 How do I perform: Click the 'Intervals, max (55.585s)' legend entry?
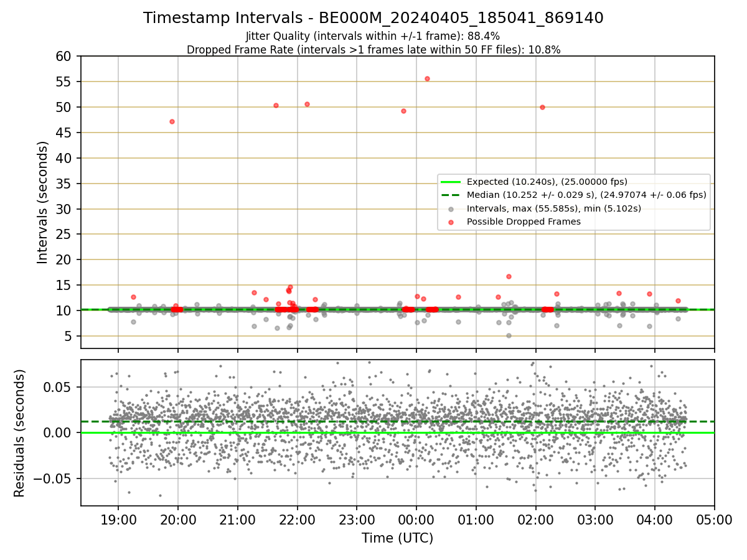coord(553,208)
